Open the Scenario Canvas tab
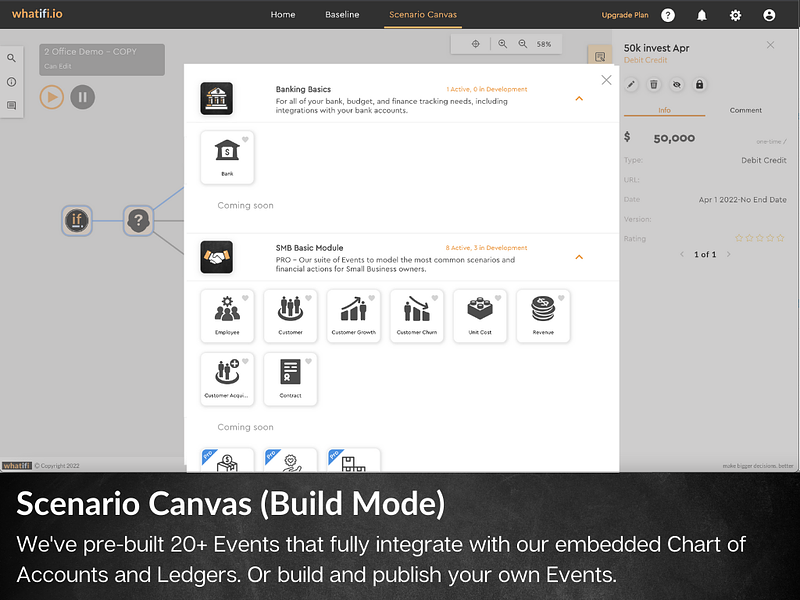The image size is (800, 600). 423,15
